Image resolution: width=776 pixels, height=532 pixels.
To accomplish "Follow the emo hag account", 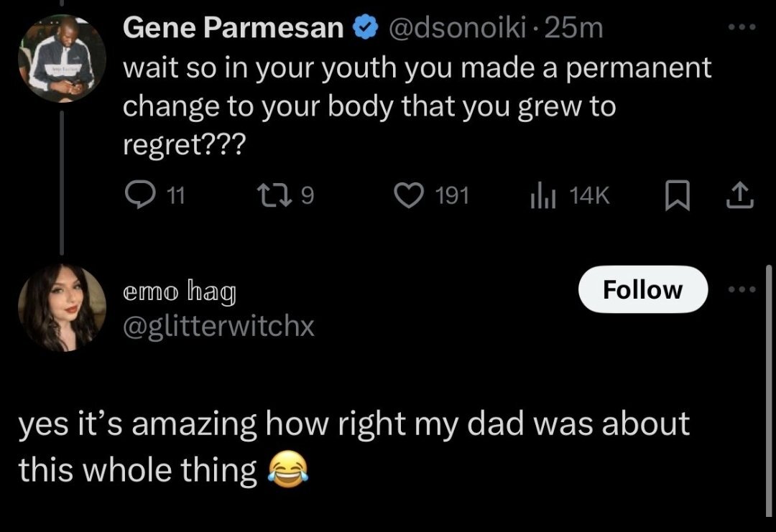I will coord(643,289).
